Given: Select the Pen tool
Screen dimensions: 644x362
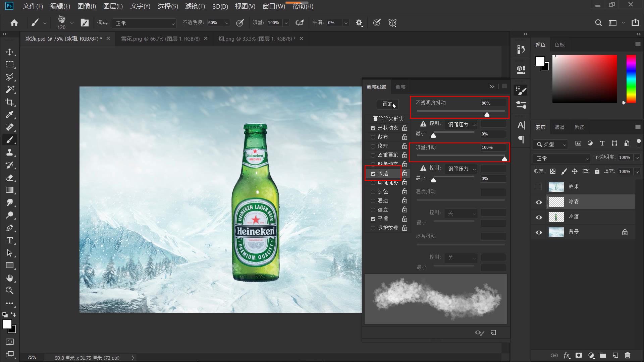Looking at the screenshot, I should point(10,228).
